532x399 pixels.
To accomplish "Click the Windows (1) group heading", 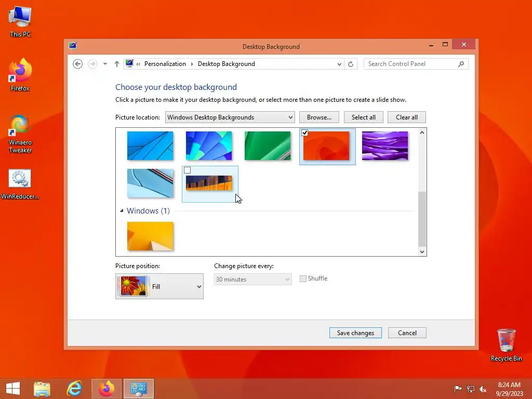I will [x=148, y=211].
